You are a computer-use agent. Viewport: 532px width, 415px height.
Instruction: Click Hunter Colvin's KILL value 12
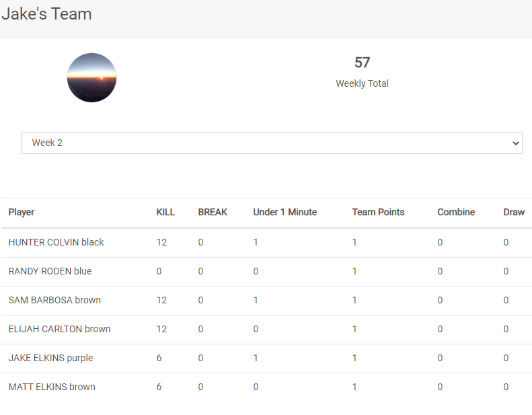(x=161, y=242)
